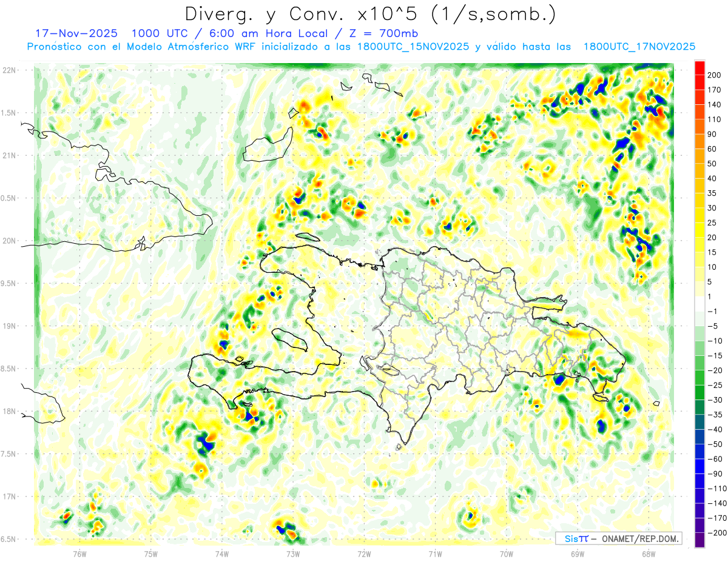
Task: Click the longitude label '75W'
Action: [x=151, y=554]
